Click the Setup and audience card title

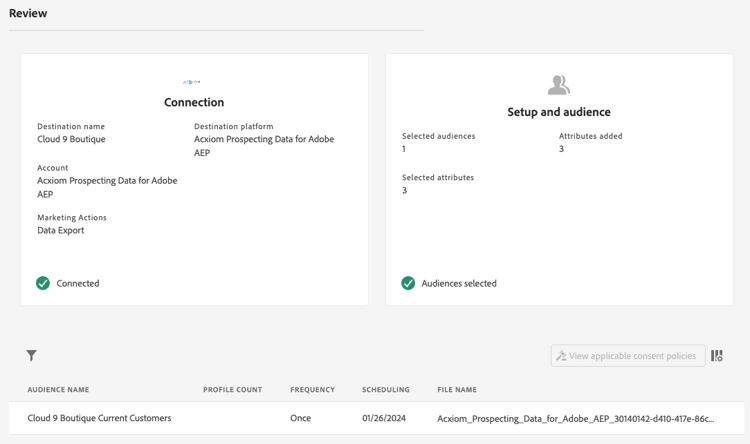pyautogui.click(x=558, y=112)
